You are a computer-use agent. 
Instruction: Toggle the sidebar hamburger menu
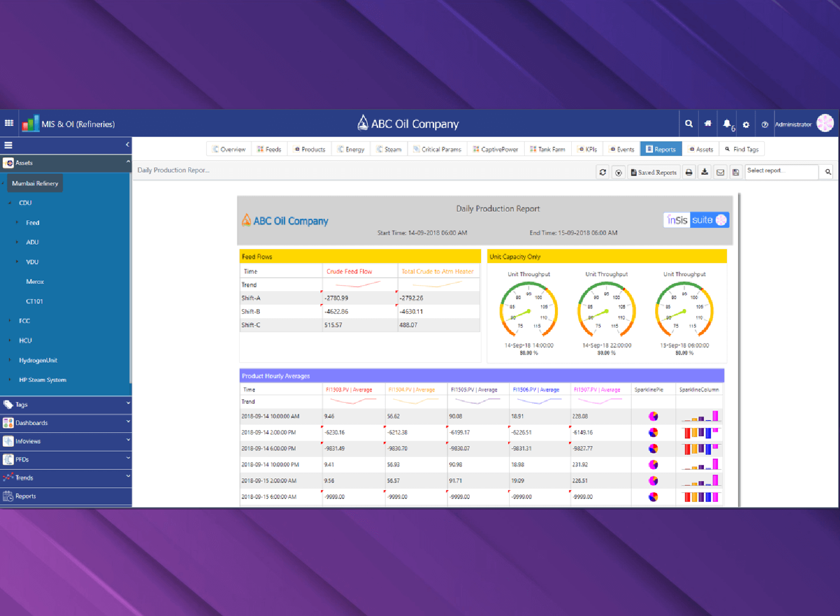[8, 145]
